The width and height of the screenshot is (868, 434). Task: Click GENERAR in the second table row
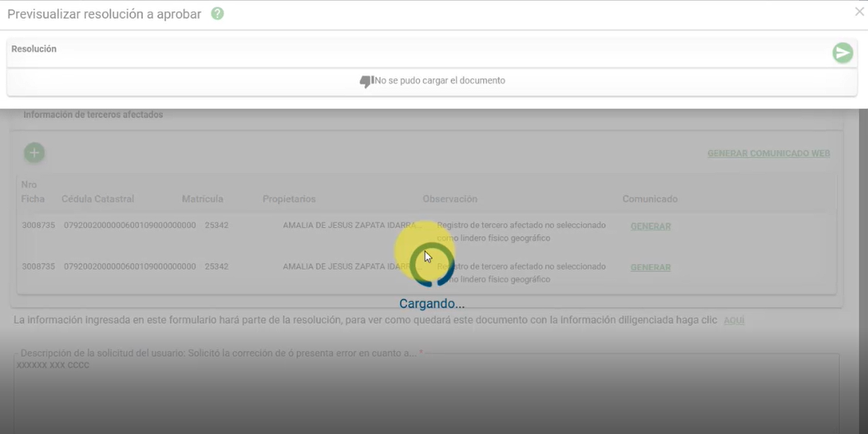(x=650, y=268)
